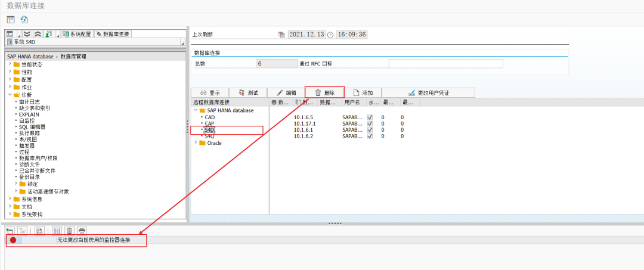Collapse the 诊断 folder

coord(10,94)
